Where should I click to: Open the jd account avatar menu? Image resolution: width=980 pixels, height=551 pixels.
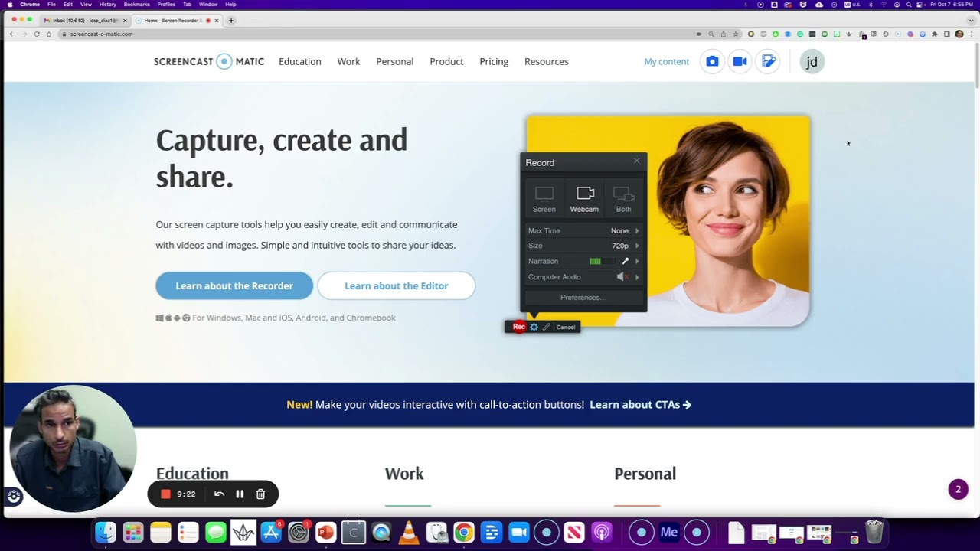click(812, 61)
